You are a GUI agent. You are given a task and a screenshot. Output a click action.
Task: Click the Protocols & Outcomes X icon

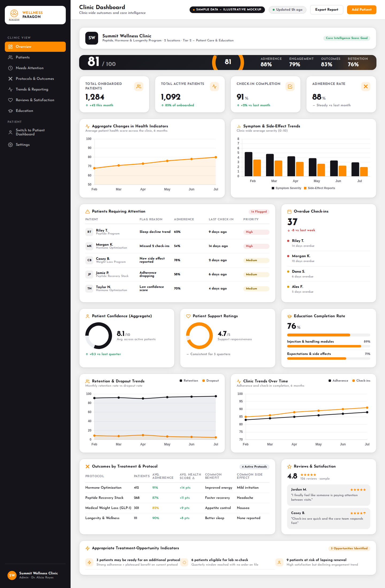(10, 79)
